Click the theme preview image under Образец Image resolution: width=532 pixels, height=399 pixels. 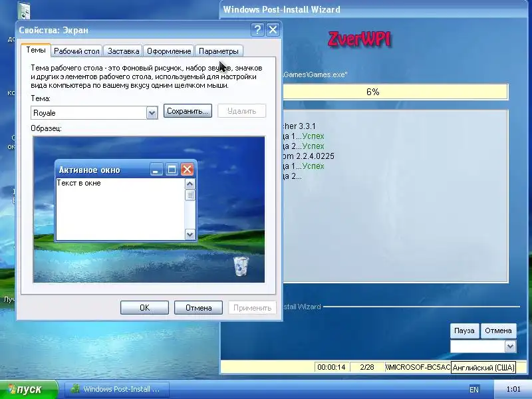tap(149, 209)
